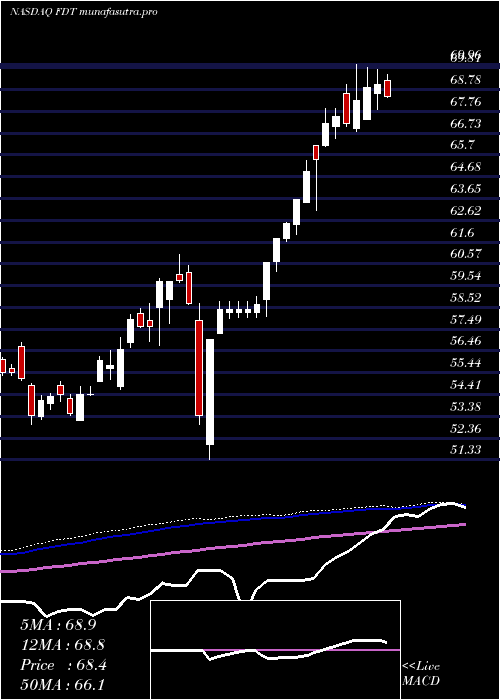The image size is (500, 700).
Task: Select the 64.68 price axis label
Action: click(466, 167)
